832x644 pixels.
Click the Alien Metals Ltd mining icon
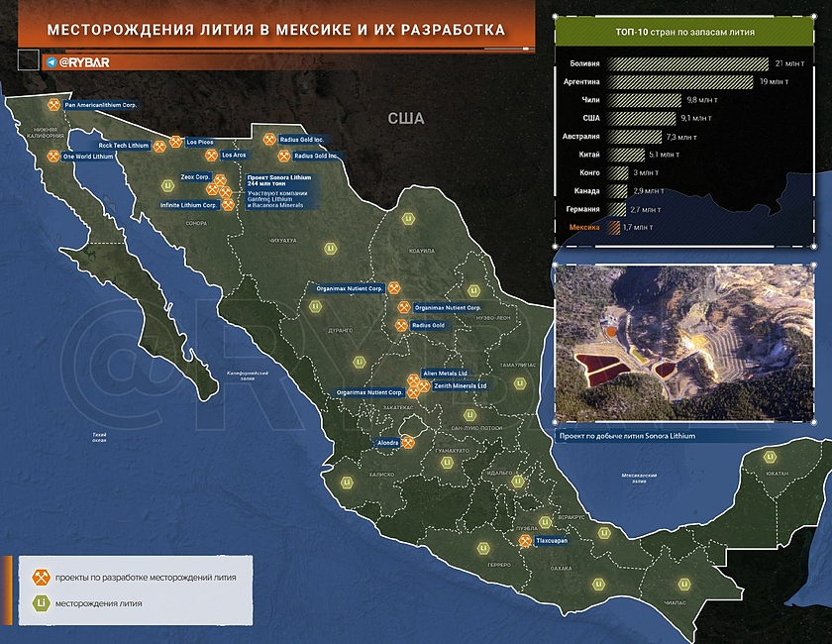pos(414,379)
